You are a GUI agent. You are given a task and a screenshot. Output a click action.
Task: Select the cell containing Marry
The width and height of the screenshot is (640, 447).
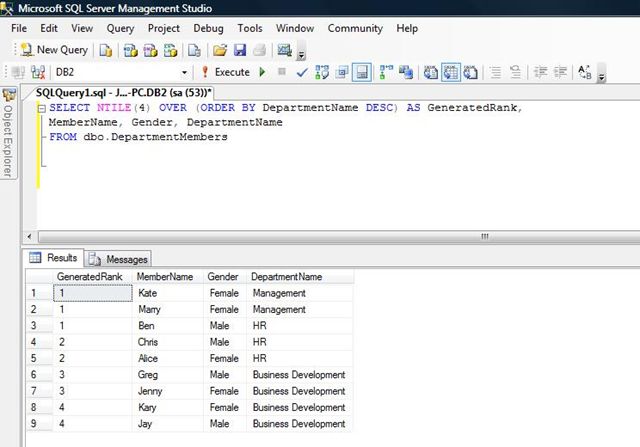click(168, 309)
